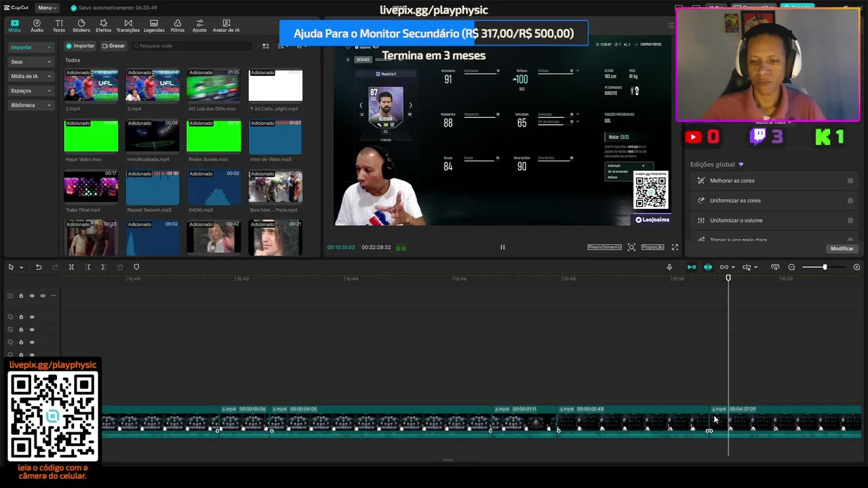Open the Efeitos tab

pos(103,26)
